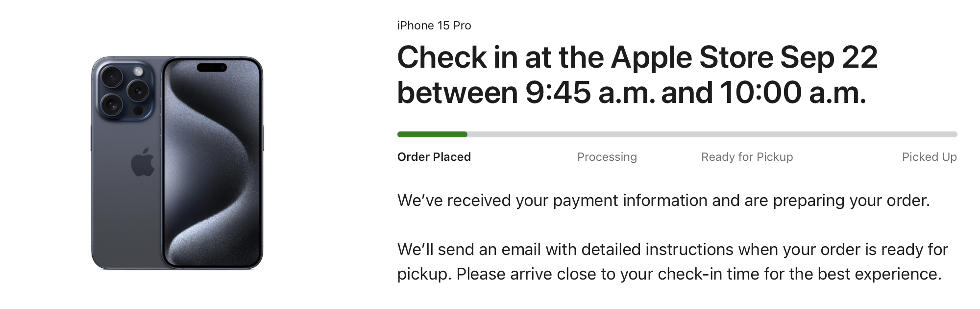The image size is (980, 309).
Task: Click the email instructions paragraph
Action: 673,262
